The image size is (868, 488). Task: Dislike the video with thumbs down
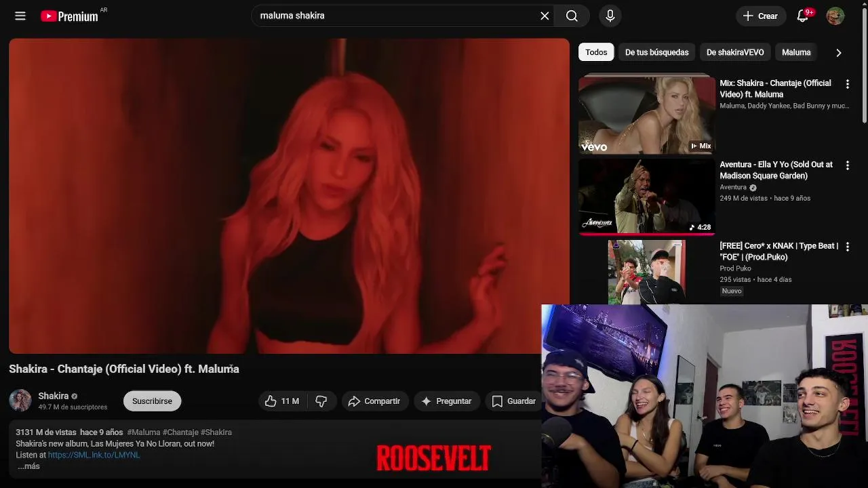(x=321, y=401)
